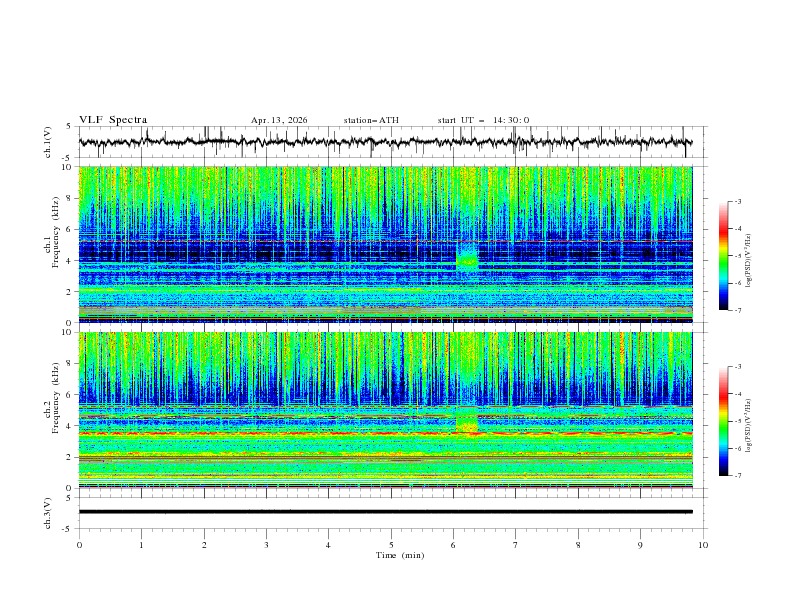Image resolution: width=792 pixels, height=612 pixels.
Task: Click the "-3" tick on ch.2 colorbar
Action: pos(738,367)
